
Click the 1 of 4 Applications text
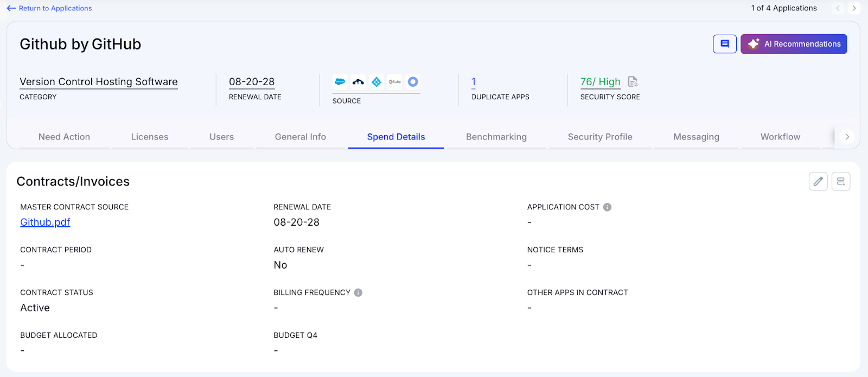pyautogui.click(x=784, y=8)
